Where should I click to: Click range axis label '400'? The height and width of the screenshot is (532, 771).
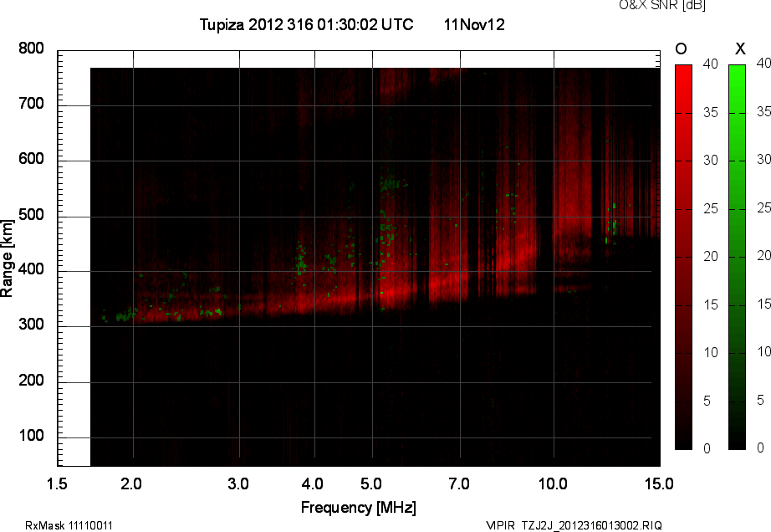coord(31,269)
